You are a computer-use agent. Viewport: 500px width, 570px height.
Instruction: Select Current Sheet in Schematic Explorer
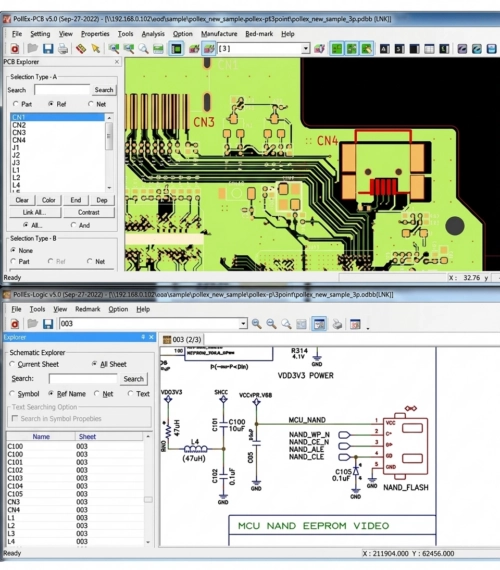pyautogui.click(x=12, y=364)
